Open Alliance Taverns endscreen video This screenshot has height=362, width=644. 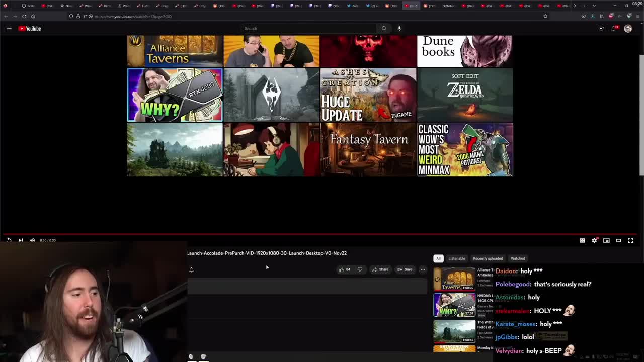(x=175, y=51)
